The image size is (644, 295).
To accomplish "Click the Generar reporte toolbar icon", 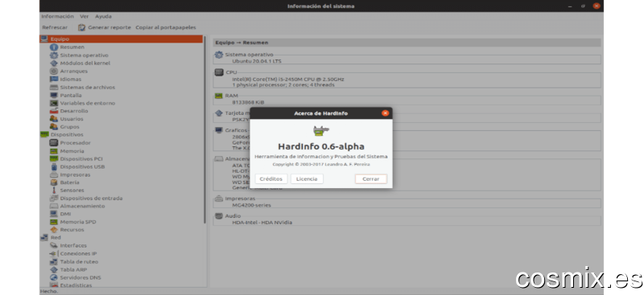I will 82,27.
